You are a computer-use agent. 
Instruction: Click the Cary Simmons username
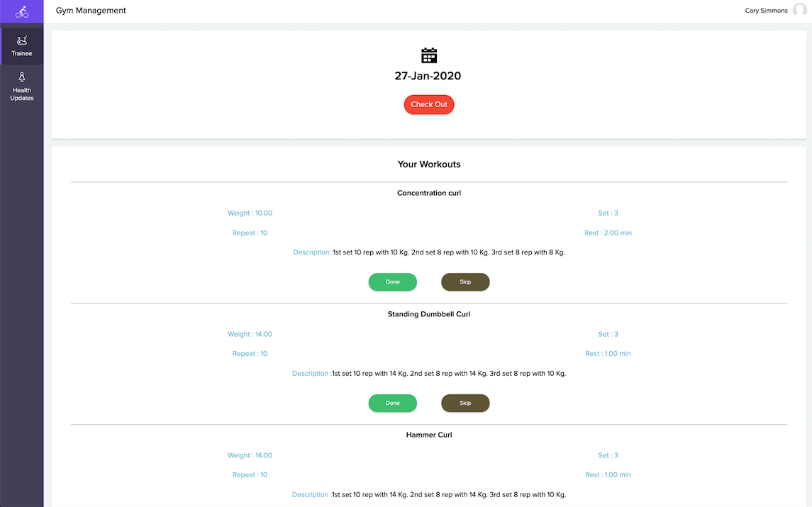pos(766,11)
